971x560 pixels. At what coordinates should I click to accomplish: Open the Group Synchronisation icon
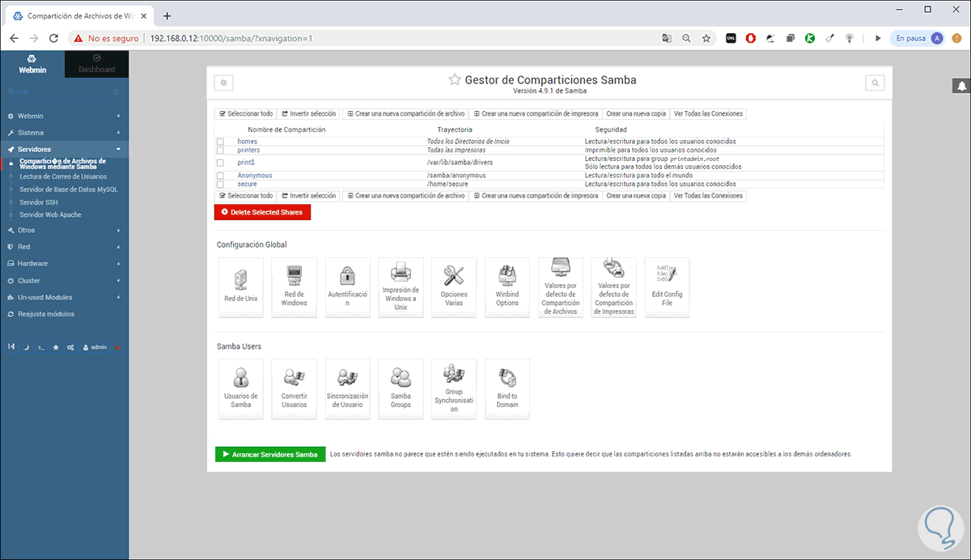tap(454, 389)
